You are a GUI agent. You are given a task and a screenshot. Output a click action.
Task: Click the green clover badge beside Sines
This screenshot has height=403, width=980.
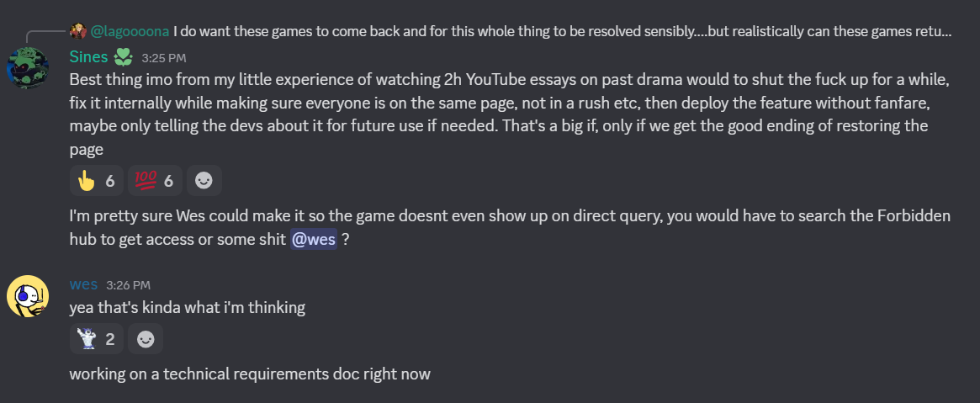pos(123,57)
